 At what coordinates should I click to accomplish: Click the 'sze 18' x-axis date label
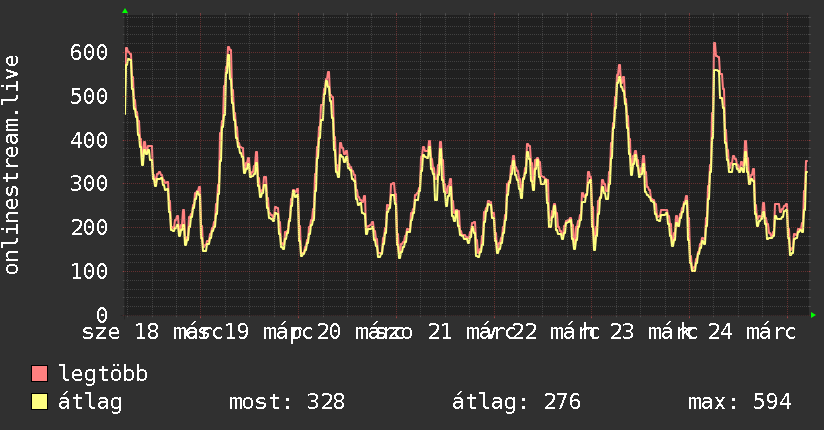pyautogui.click(x=120, y=332)
